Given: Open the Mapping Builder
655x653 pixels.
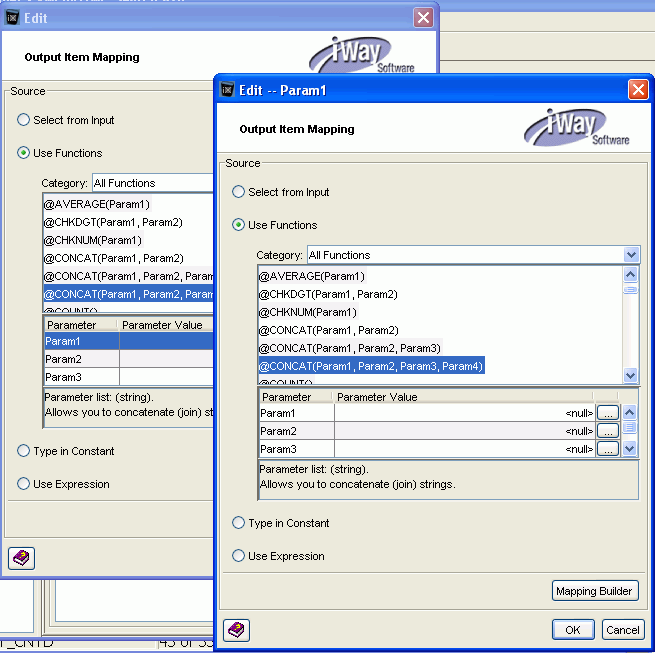Looking at the screenshot, I should tap(594, 591).
